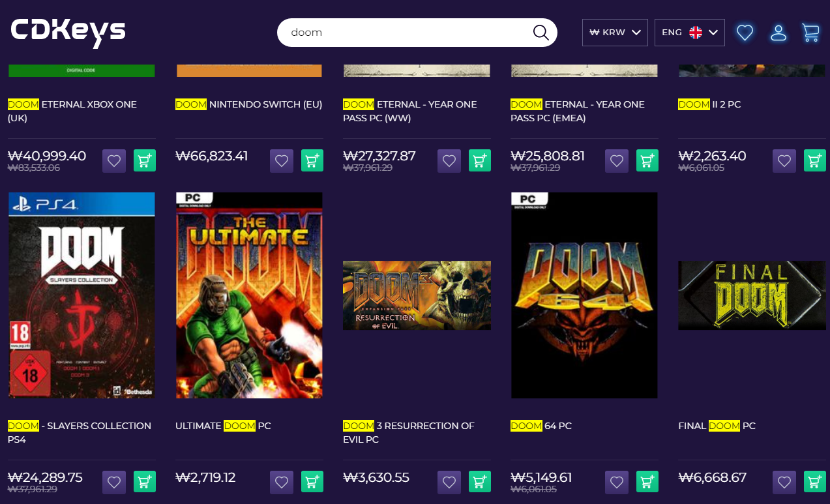Open the wishlist heart in header

[745, 33]
